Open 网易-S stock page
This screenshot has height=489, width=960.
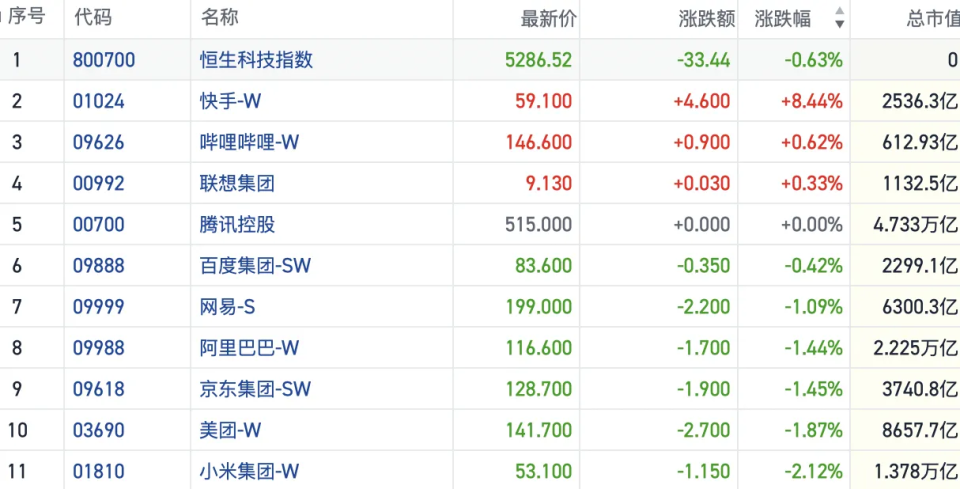[x=227, y=307]
